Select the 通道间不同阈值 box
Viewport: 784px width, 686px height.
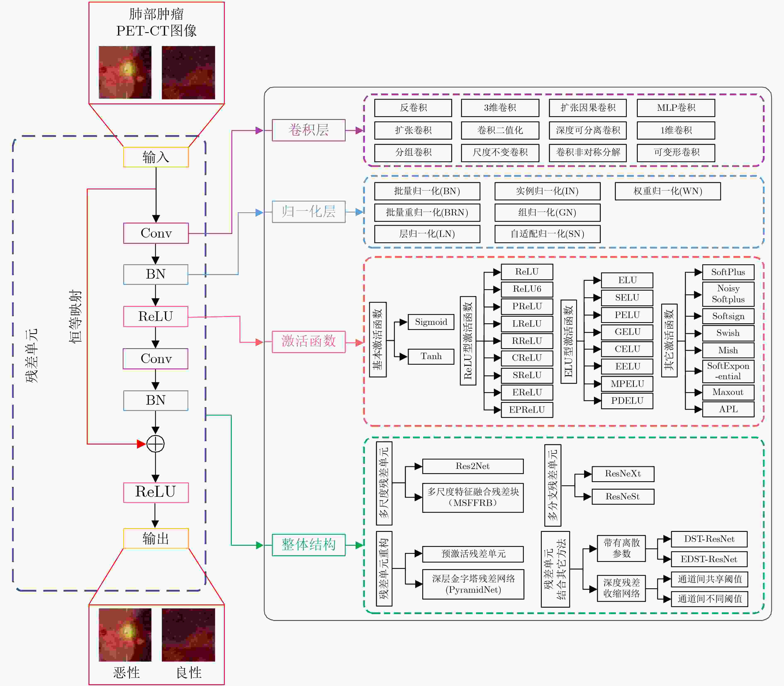pos(709,599)
